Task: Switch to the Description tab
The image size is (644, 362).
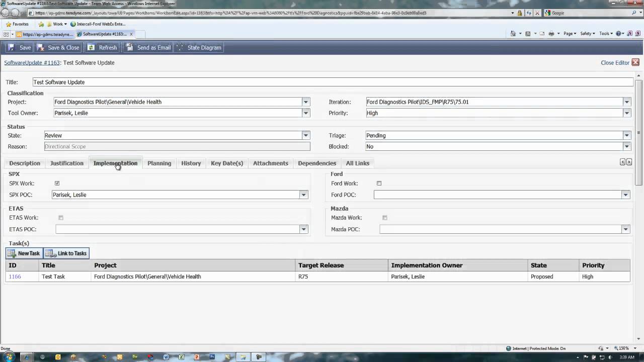Action: (25, 163)
